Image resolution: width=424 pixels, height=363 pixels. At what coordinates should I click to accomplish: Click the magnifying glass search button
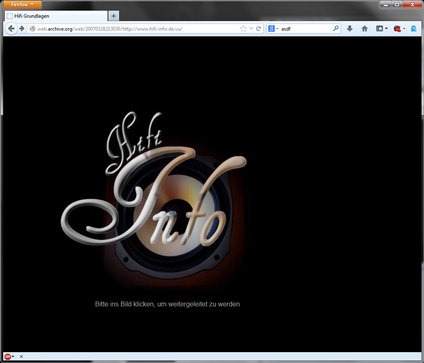(336, 29)
